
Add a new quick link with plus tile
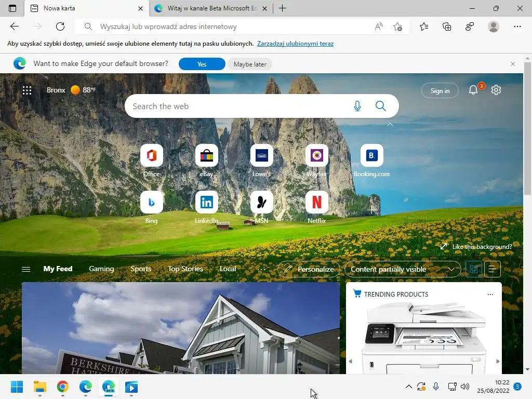pos(371,210)
